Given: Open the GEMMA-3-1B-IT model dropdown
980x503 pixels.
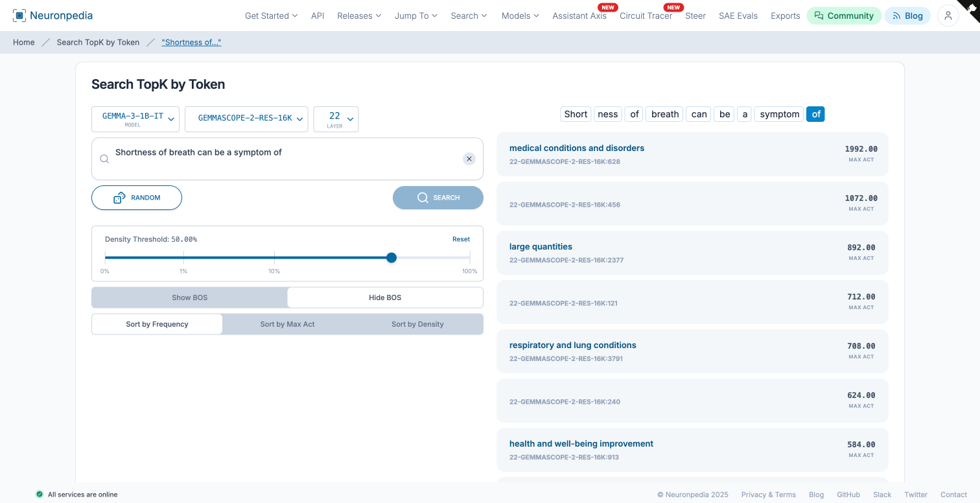Looking at the screenshot, I should [135, 119].
